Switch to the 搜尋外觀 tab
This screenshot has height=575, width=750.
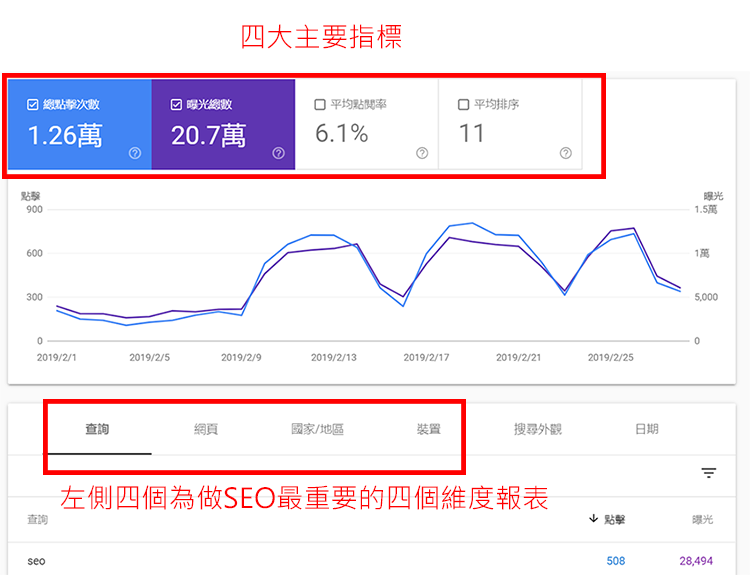click(538, 429)
